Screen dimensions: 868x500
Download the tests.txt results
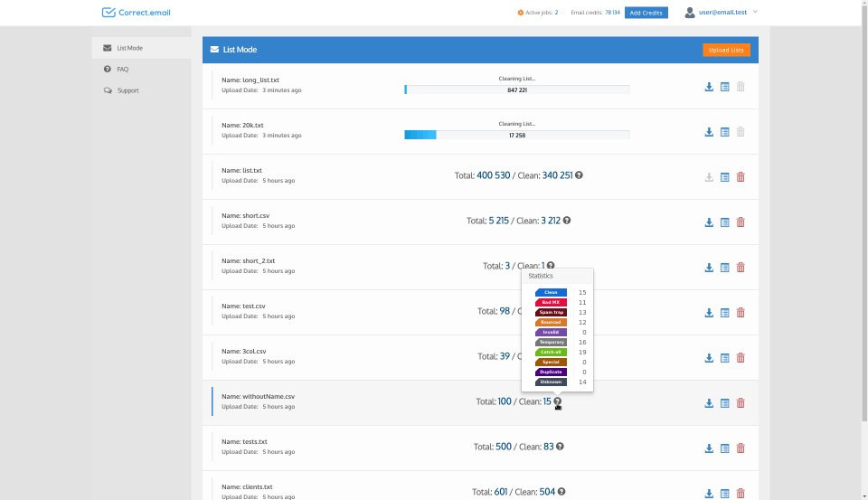[x=709, y=448]
